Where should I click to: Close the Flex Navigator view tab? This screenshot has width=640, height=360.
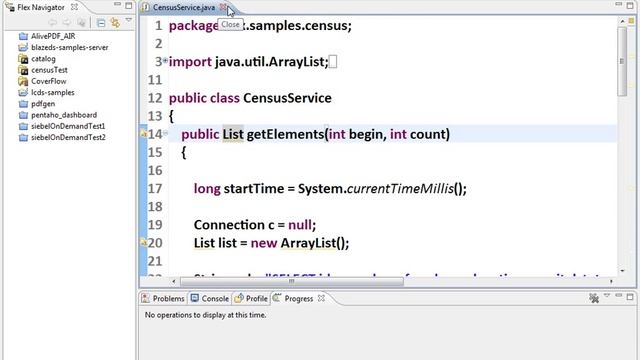(74, 7)
